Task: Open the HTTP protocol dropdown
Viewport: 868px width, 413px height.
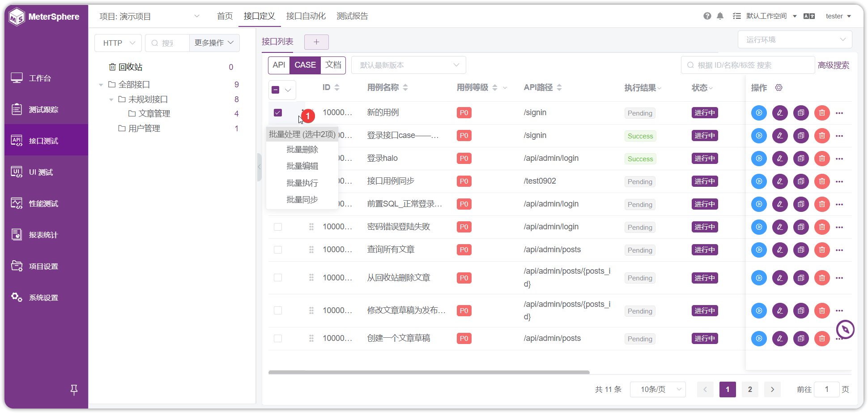Action: coord(118,43)
